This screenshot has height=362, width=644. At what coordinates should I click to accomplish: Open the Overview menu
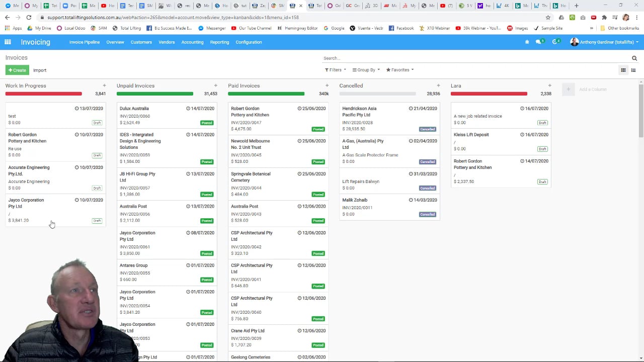tap(115, 42)
